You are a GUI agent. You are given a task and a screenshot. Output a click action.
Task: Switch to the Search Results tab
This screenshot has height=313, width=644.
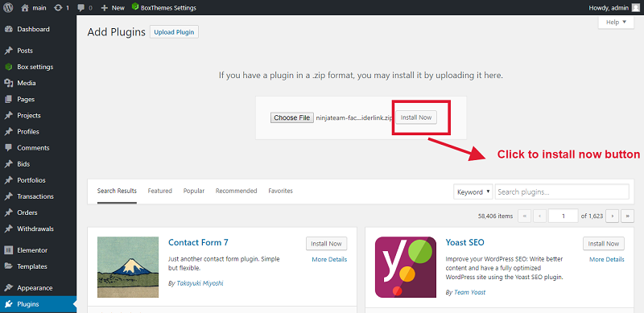(117, 191)
